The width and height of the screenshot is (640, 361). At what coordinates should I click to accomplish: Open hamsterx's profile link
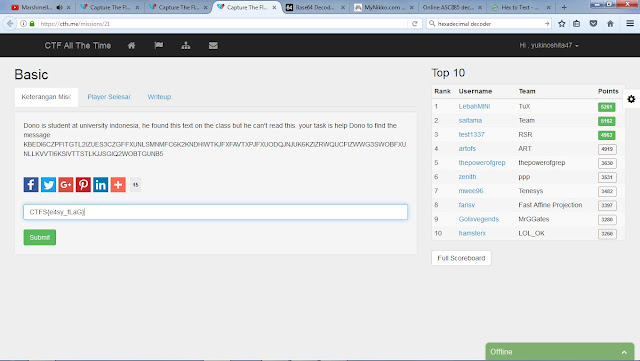pyautogui.click(x=472, y=233)
